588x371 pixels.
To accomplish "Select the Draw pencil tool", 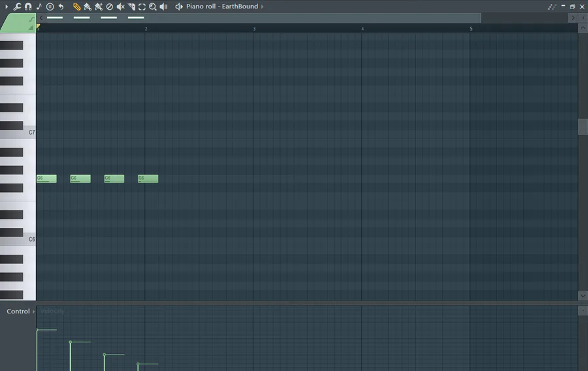I will coord(76,7).
